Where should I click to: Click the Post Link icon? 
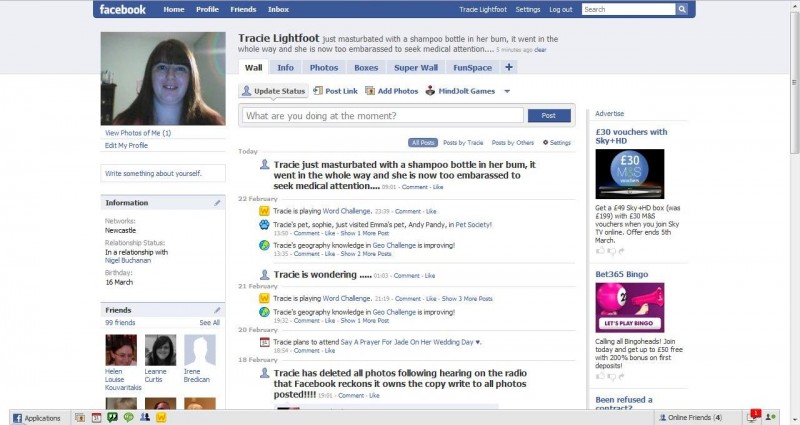tap(318, 90)
